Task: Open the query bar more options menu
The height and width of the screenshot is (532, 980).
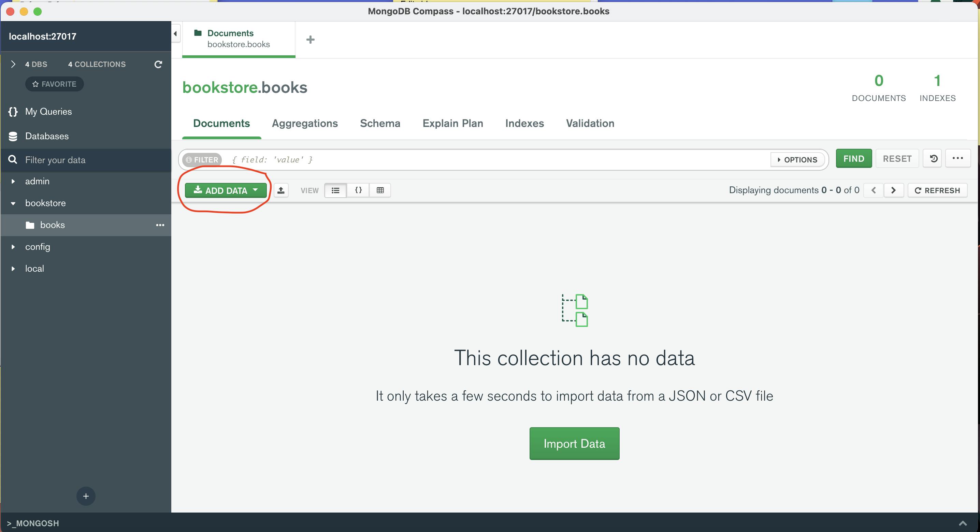Action: click(957, 159)
